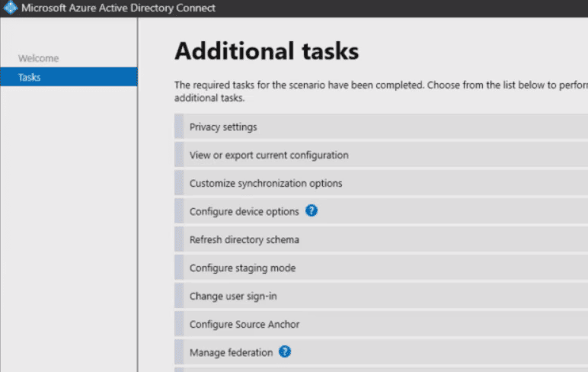Choose Manage federation task
The width and height of the screenshot is (588, 372).
(x=381, y=352)
